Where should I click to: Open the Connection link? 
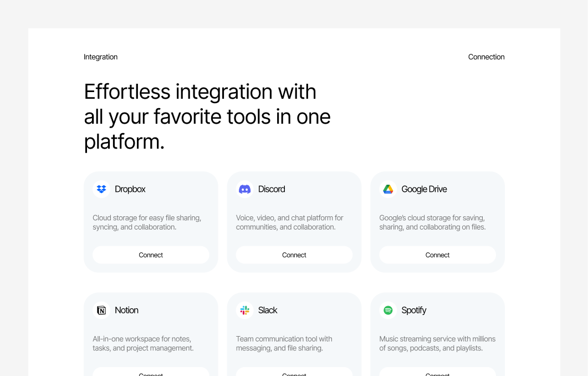(x=486, y=57)
